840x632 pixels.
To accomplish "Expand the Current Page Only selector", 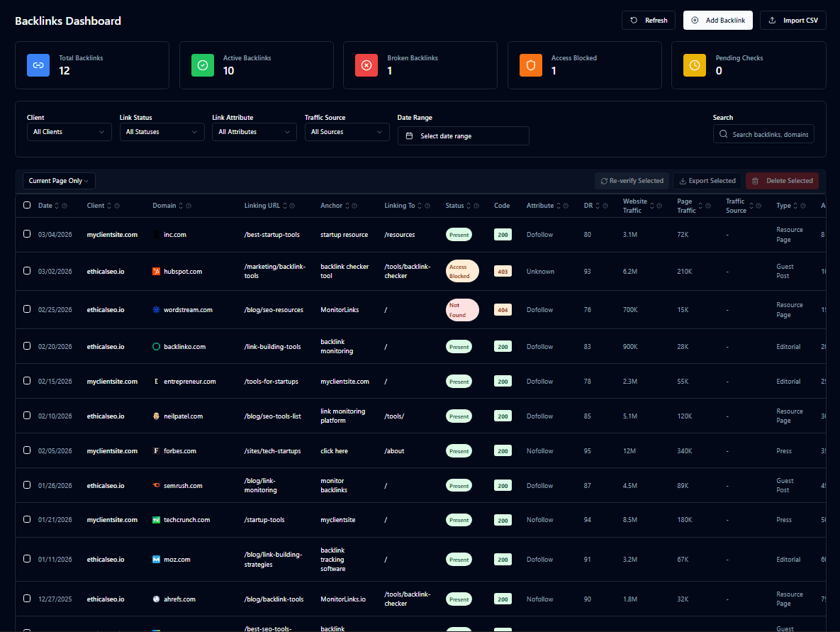I will coord(58,181).
